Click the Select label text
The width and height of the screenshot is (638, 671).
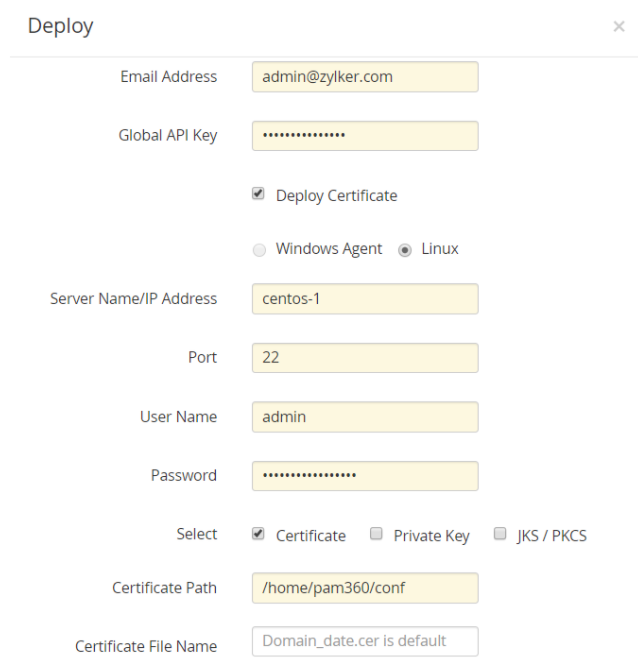click(197, 534)
